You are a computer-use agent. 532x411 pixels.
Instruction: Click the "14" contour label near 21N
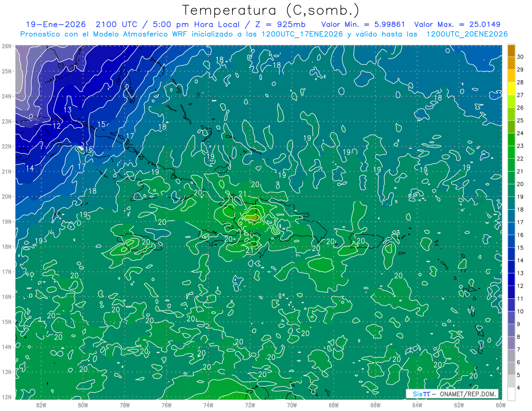(30, 168)
